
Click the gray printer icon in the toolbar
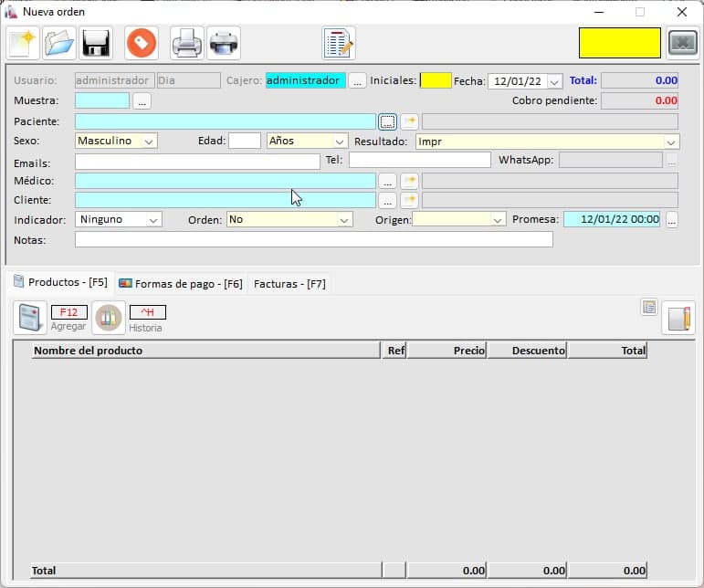(187, 43)
